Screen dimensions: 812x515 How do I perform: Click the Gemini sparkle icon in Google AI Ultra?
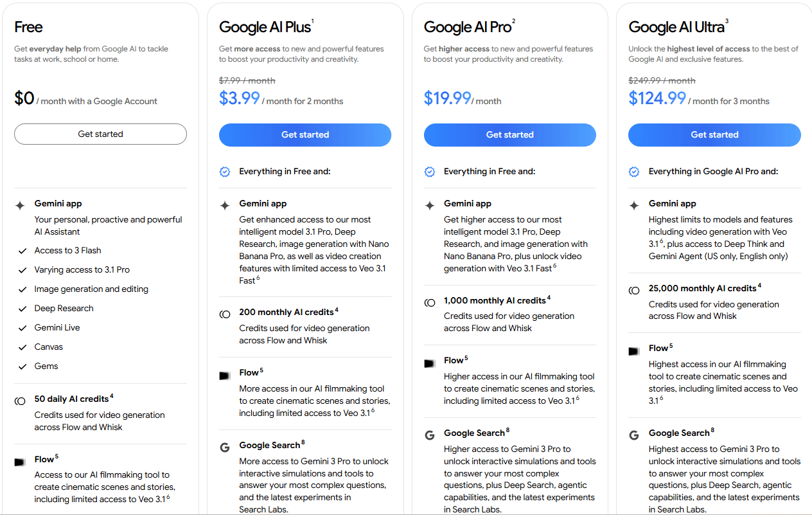click(x=634, y=205)
